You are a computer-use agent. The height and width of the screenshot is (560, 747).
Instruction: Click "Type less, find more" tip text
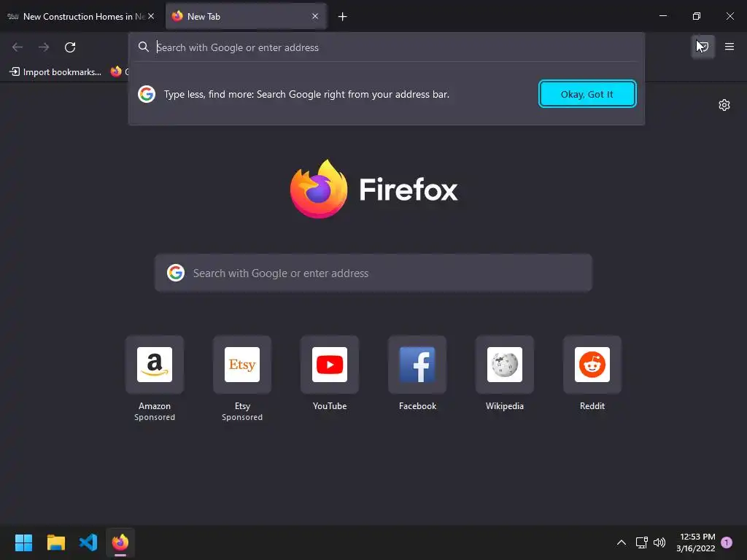[307, 94]
